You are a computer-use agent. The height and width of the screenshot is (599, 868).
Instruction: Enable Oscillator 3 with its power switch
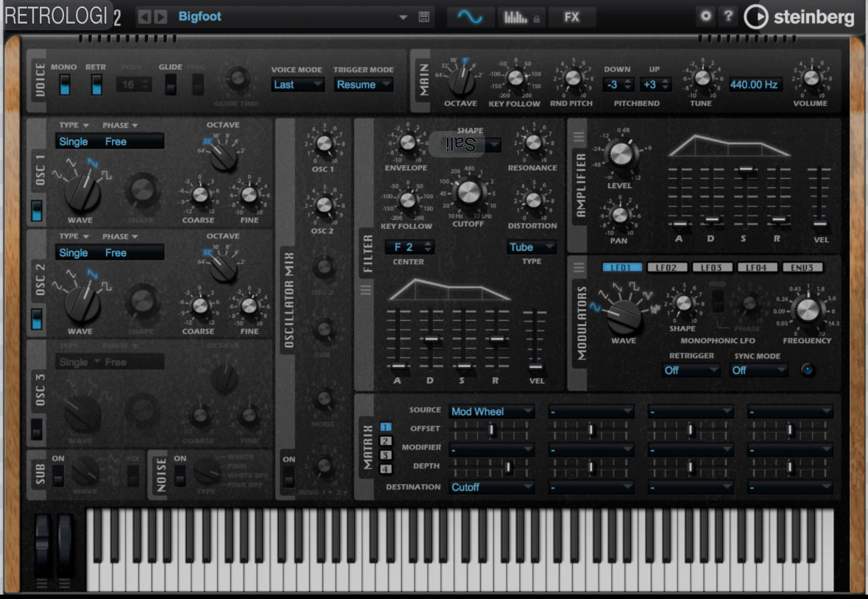37,429
